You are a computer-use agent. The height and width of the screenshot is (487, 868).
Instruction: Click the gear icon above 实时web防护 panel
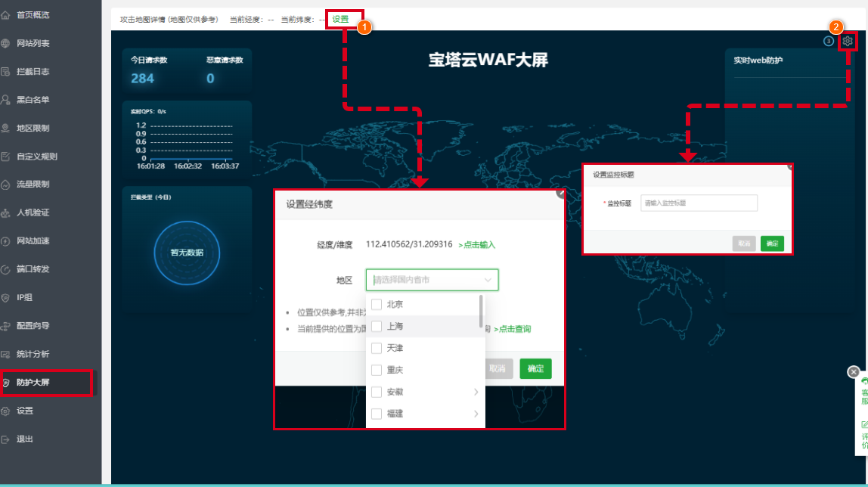pos(848,41)
